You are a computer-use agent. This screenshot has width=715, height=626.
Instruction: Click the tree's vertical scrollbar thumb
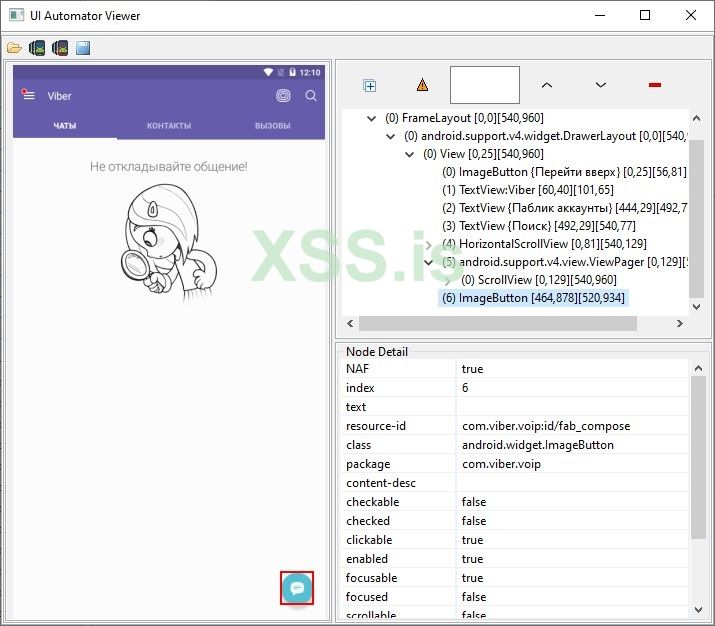point(696,219)
